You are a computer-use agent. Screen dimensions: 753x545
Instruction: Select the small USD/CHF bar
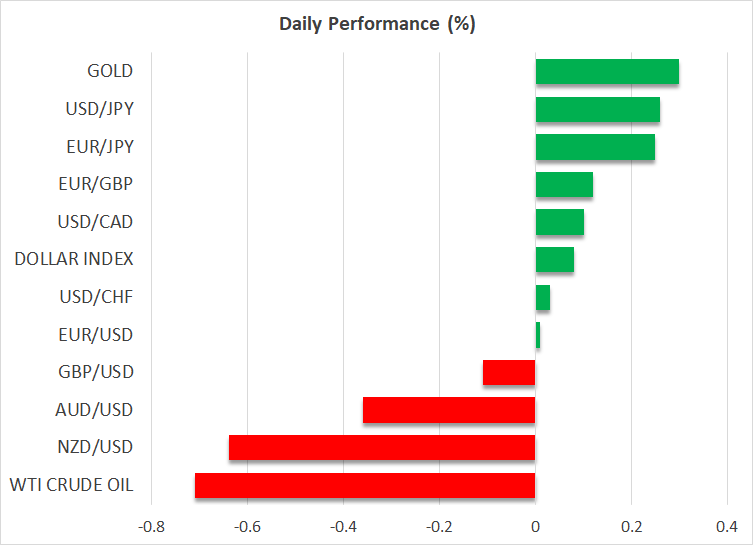click(x=543, y=297)
